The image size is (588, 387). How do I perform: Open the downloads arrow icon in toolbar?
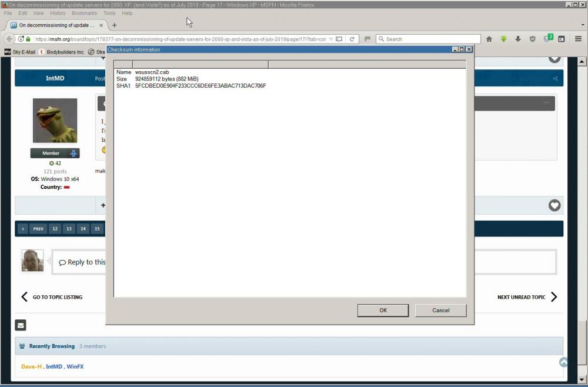click(x=517, y=39)
